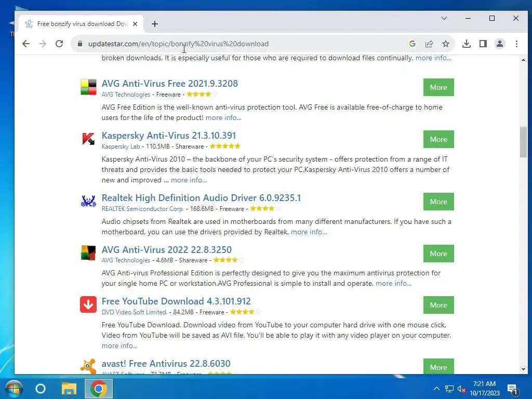The width and height of the screenshot is (532, 399).
Task: Open Realtek High Definition Audio Driver link
Action: point(201,198)
